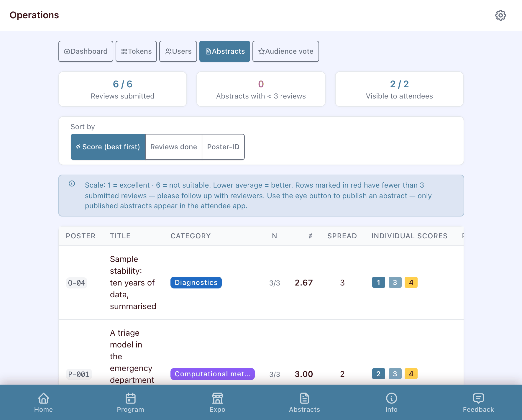Click yellow score 4 in P-001 row
Image resolution: width=522 pixels, height=420 pixels.
pyautogui.click(x=411, y=374)
